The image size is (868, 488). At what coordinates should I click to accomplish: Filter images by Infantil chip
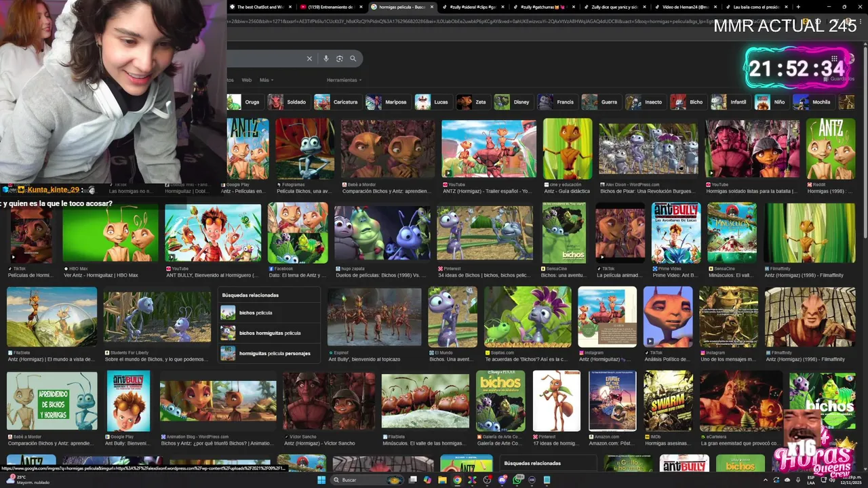pos(730,102)
